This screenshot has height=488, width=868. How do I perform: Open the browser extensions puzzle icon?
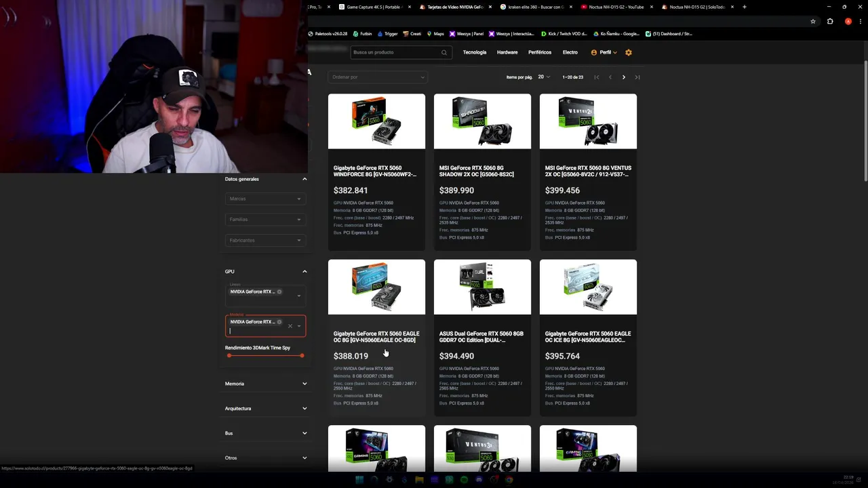tap(830, 21)
